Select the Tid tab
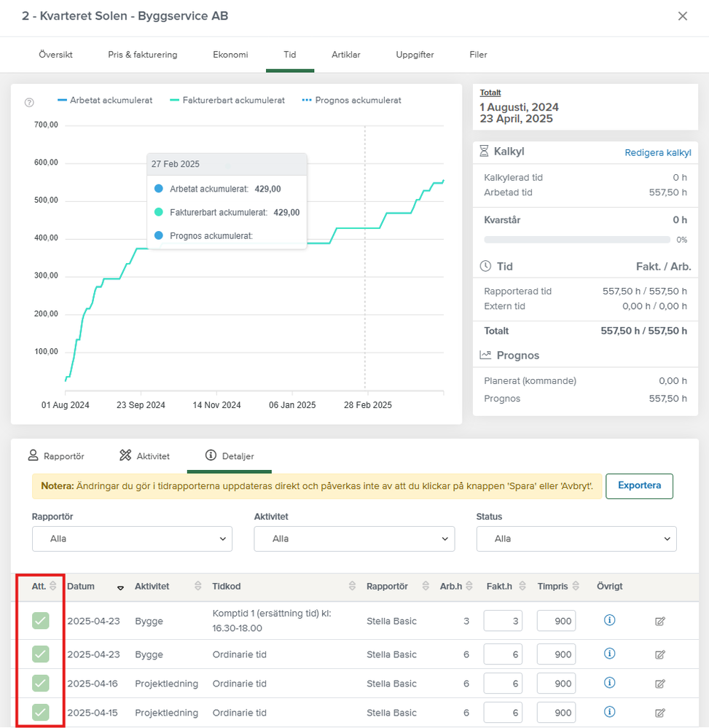This screenshot has height=728, width=709. click(290, 55)
